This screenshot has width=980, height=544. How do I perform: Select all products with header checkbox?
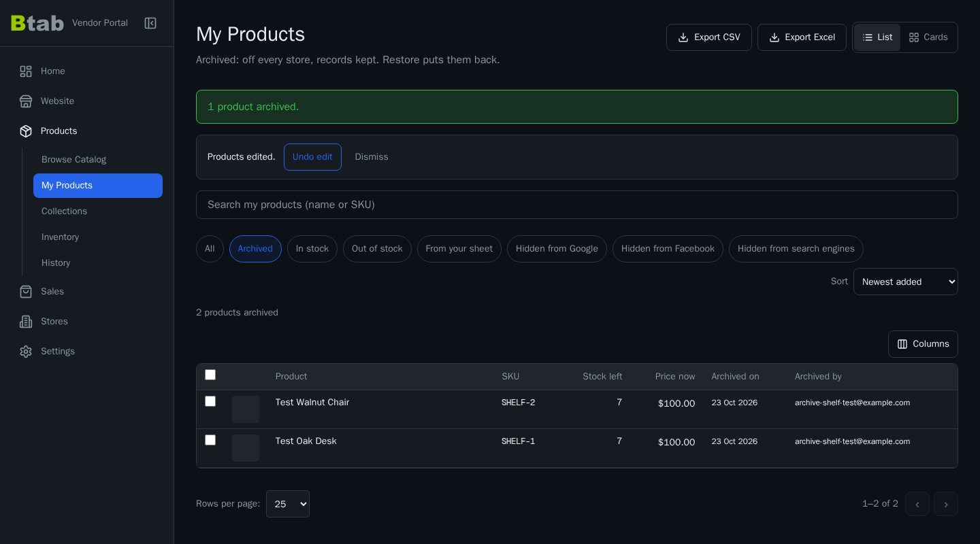click(x=210, y=375)
